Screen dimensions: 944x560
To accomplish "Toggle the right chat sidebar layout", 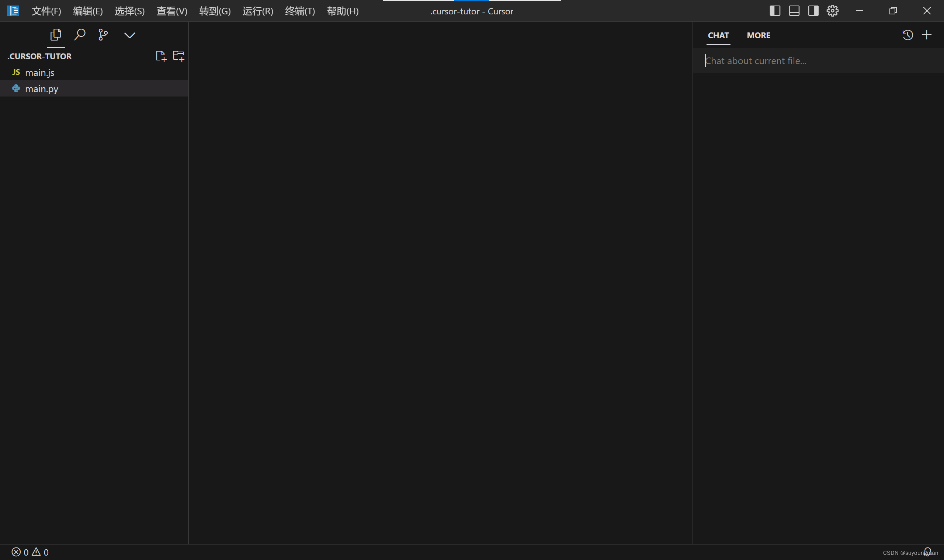I will click(813, 11).
